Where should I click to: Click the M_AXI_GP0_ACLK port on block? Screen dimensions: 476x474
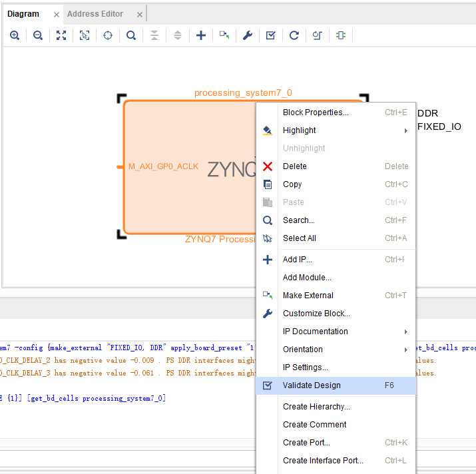[x=163, y=166]
